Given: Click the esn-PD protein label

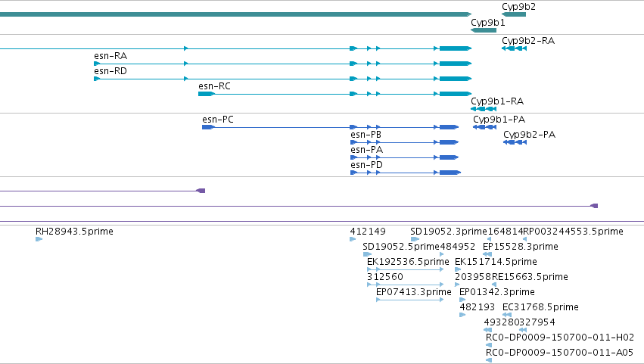Looking at the screenshot, I should coord(366,165).
